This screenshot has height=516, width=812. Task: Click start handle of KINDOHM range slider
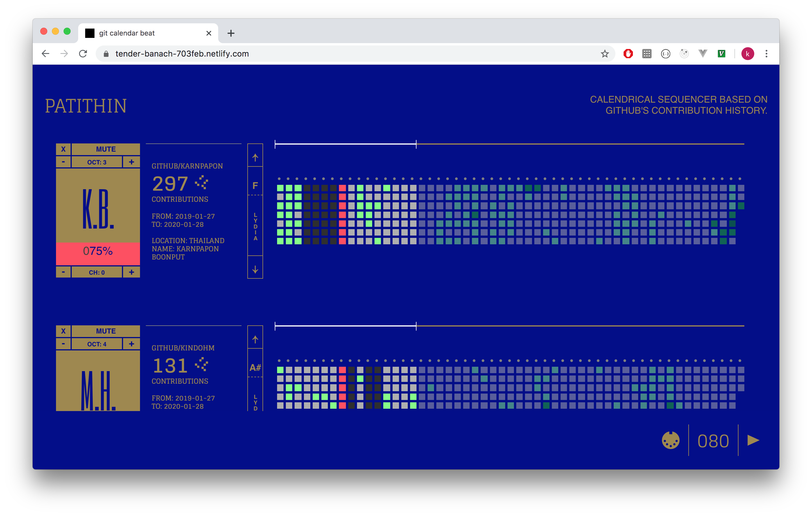coord(275,326)
